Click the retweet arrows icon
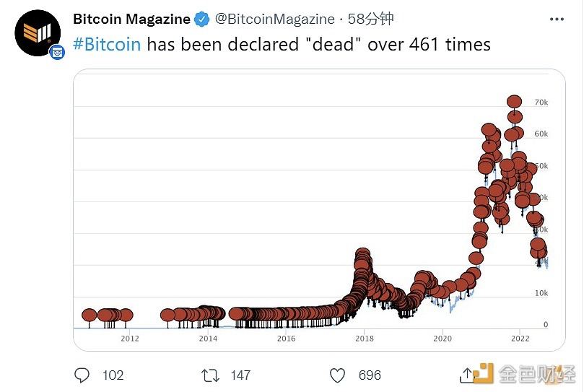Viewport: 584px width, 392px height. click(x=210, y=375)
